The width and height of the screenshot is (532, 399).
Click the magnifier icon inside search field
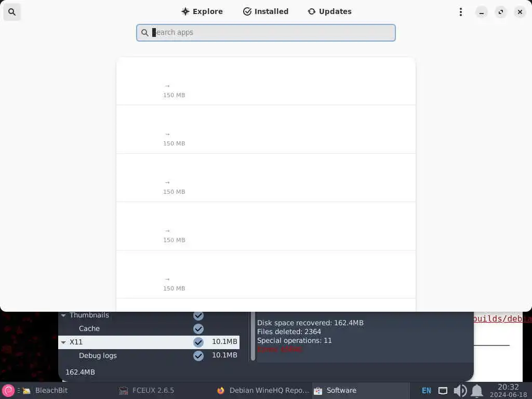[x=145, y=33]
